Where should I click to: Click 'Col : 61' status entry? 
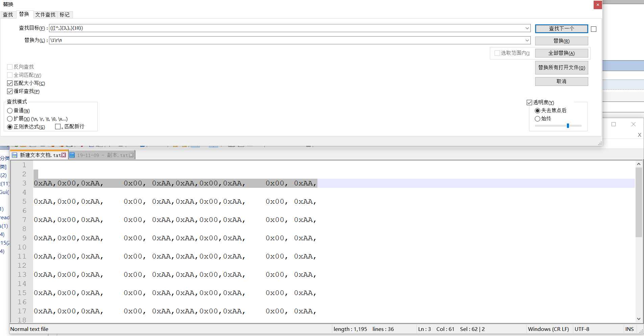click(x=445, y=329)
